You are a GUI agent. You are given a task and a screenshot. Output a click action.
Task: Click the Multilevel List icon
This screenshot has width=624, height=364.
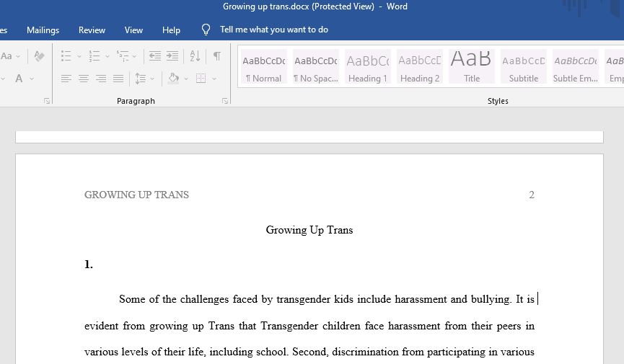pyautogui.click(x=123, y=56)
